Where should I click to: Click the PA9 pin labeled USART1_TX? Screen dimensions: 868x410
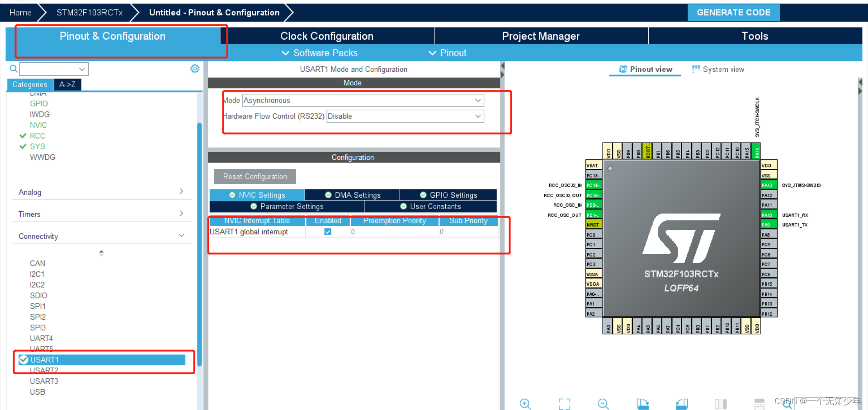coord(769,224)
